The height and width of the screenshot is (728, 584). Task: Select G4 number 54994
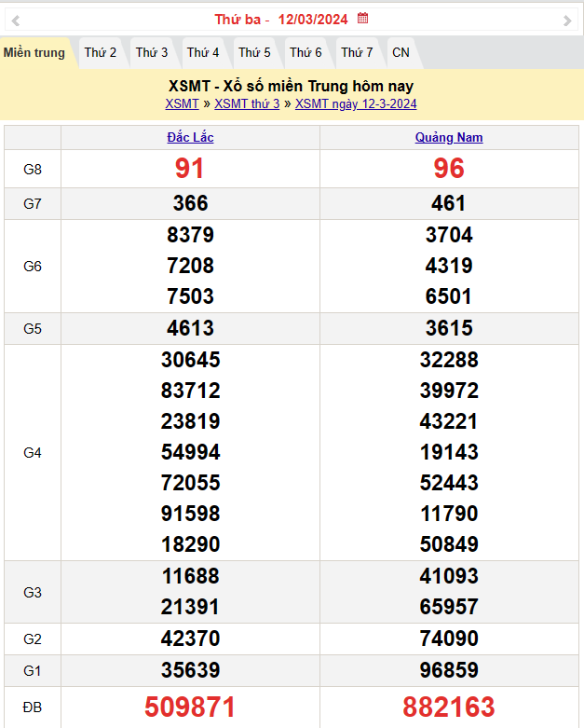coord(190,452)
